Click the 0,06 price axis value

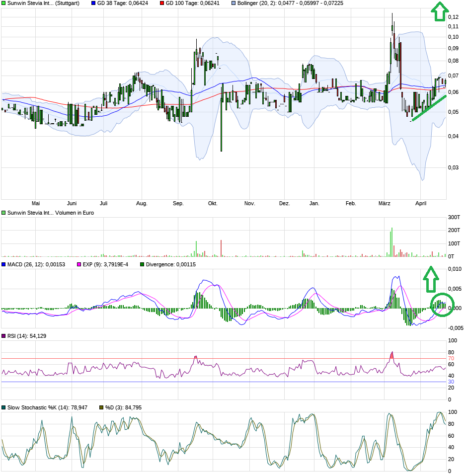pyautogui.click(x=454, y=92)
